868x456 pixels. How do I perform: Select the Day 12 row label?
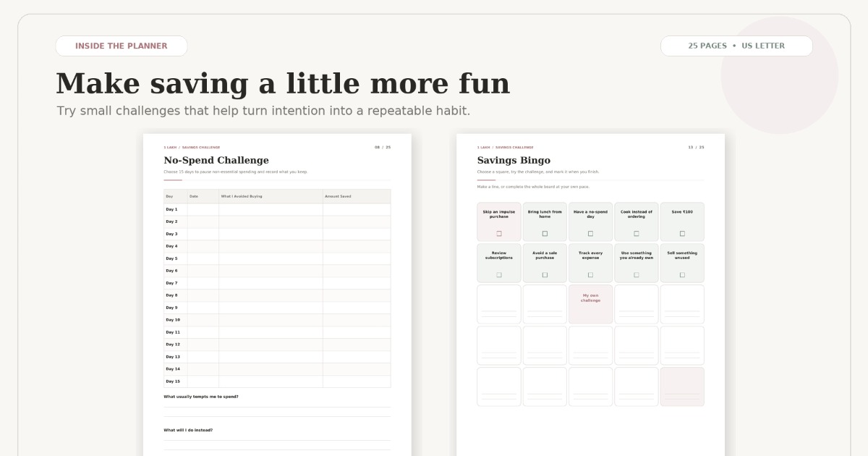point(173,345)
